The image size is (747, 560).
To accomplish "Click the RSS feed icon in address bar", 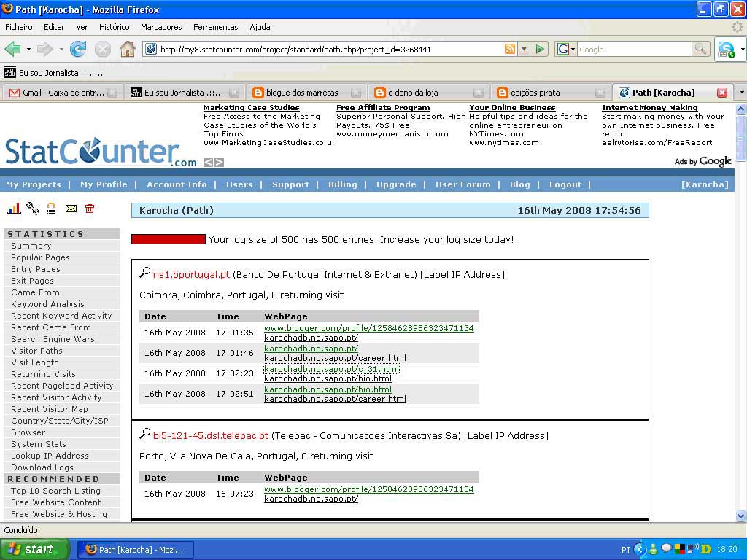I will coord(509,49).
